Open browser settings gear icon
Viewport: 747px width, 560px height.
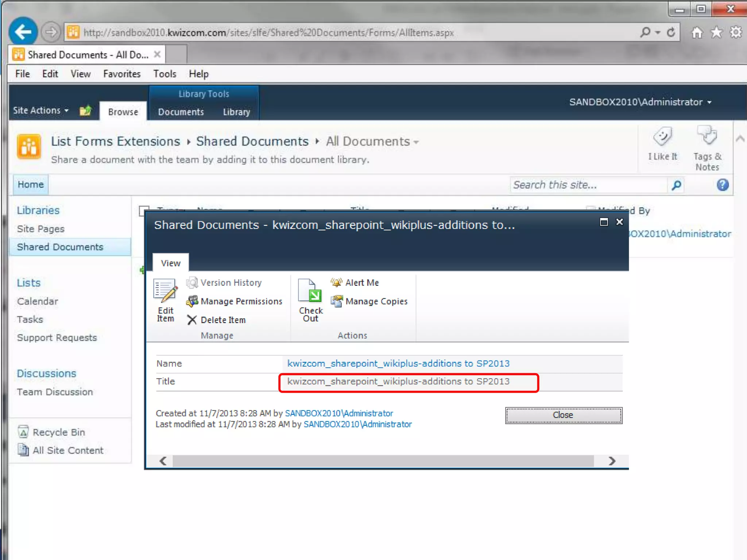point(736,32)
